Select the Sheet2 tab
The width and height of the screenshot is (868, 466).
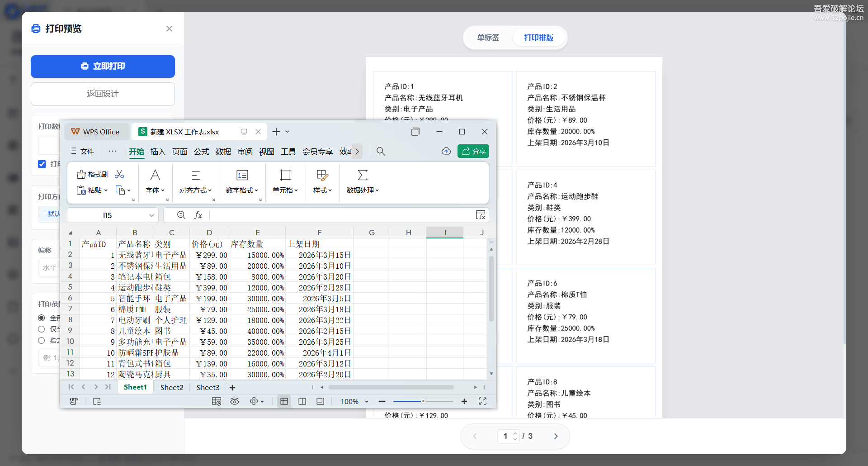click(x=172, y=388)
